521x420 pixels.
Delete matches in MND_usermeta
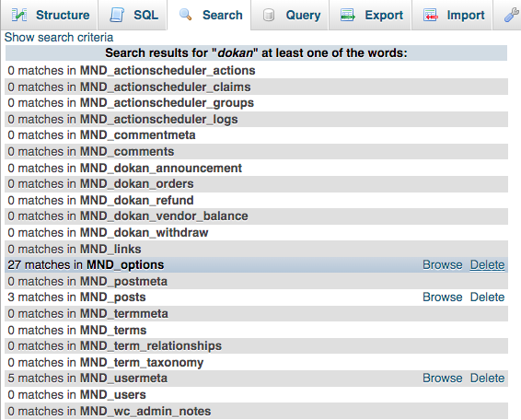pos(488,379)
